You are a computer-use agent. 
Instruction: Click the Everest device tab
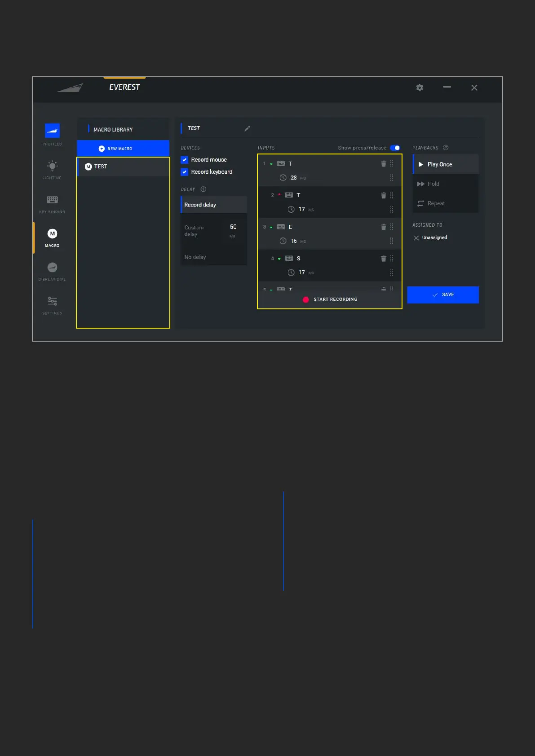pyautogui.click(x=124, y=87)
